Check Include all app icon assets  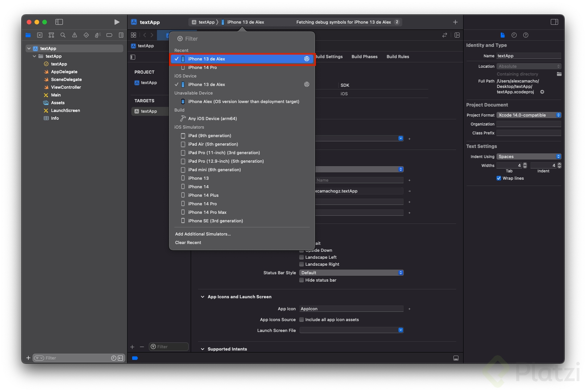[x=302, y=320]
